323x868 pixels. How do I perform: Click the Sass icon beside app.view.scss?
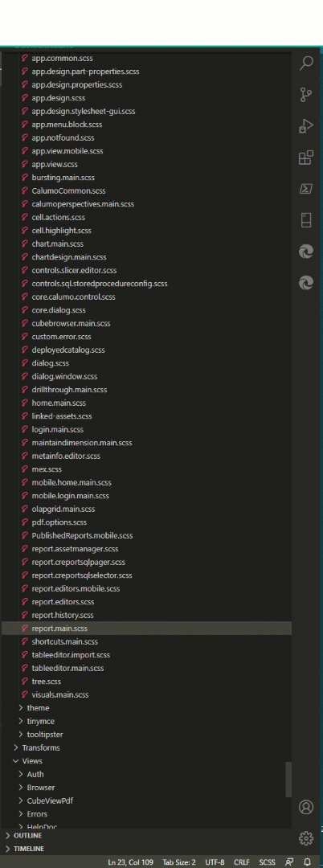pyautogui.click(x=24, y=164)
